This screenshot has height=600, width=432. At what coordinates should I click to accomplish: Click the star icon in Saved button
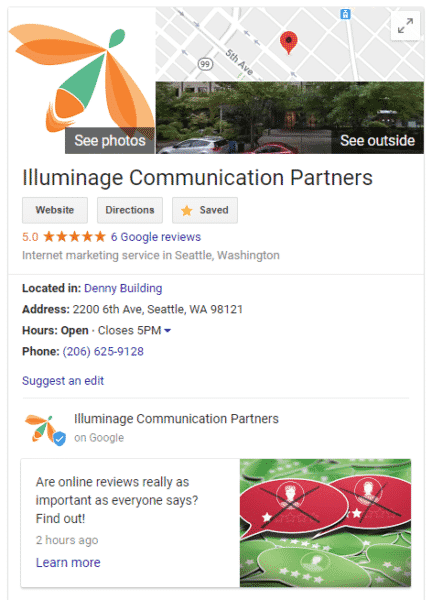pos(187,210)
